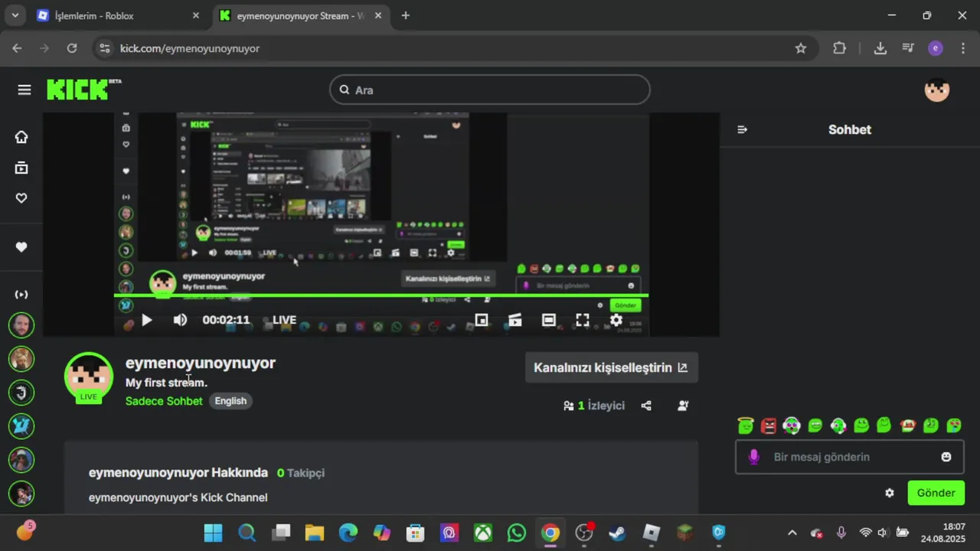Click the user icon beside the share button
Viewport: 980px width, 551px height.
pyautogui.click(x=683, y=406)
